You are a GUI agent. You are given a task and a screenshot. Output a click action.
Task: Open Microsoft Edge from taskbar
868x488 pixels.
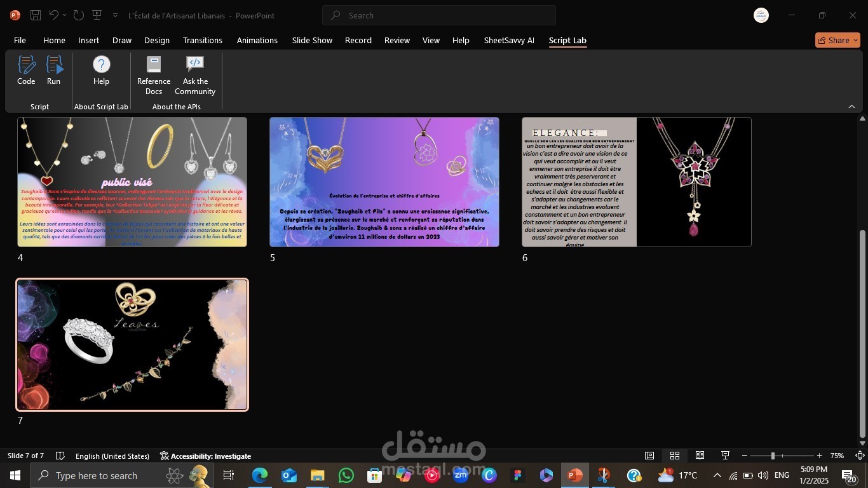(259, 475)
